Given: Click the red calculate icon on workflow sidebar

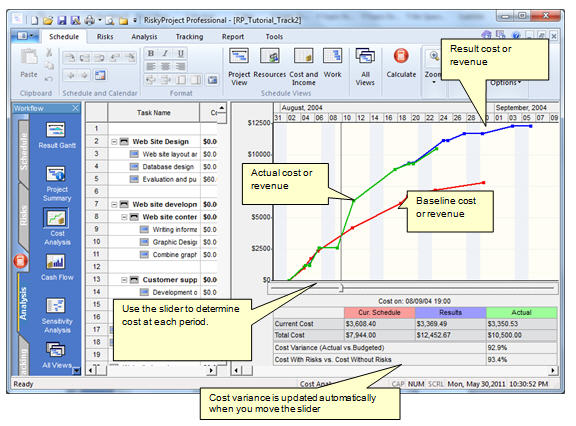Looking at the screenshot, I should pos(20,261).
